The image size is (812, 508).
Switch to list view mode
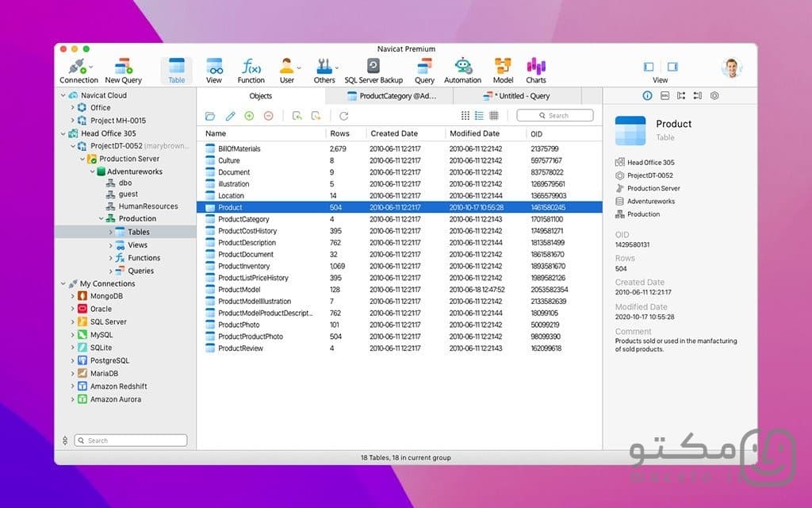point(479,115)
